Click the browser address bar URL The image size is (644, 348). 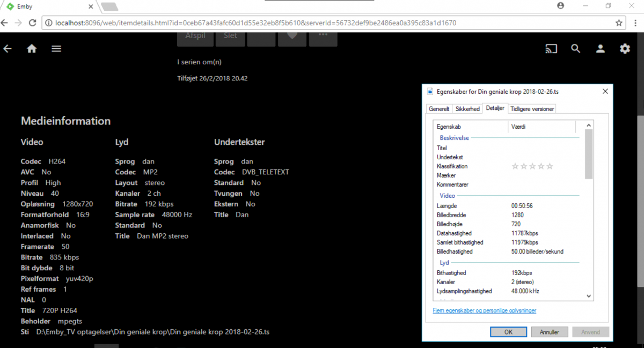tap(255, 23)
